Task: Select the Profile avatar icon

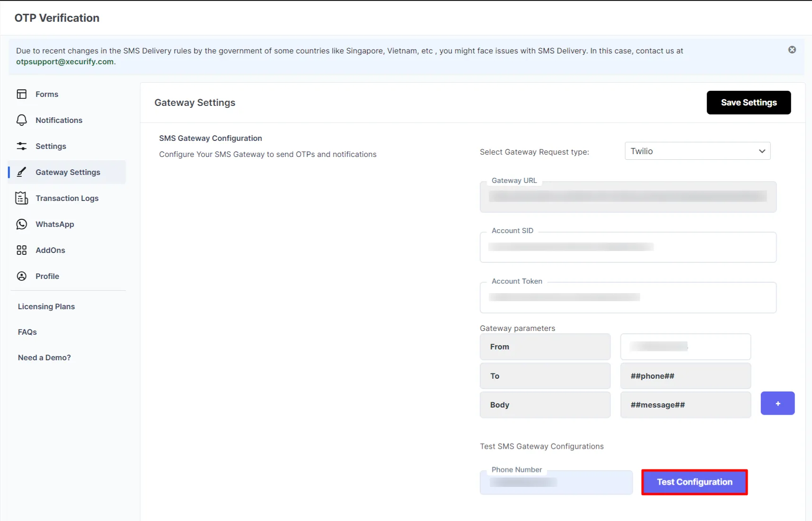Action: click(22, 276)
